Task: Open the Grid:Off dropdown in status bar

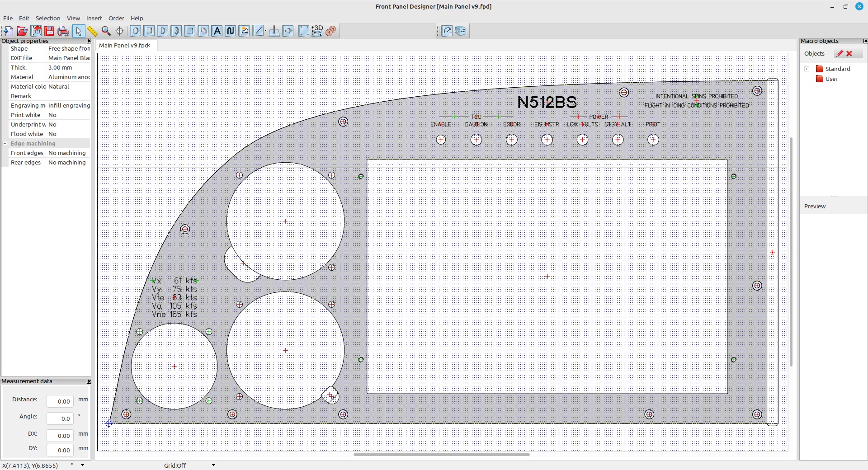Action: [x=213, y=465]
